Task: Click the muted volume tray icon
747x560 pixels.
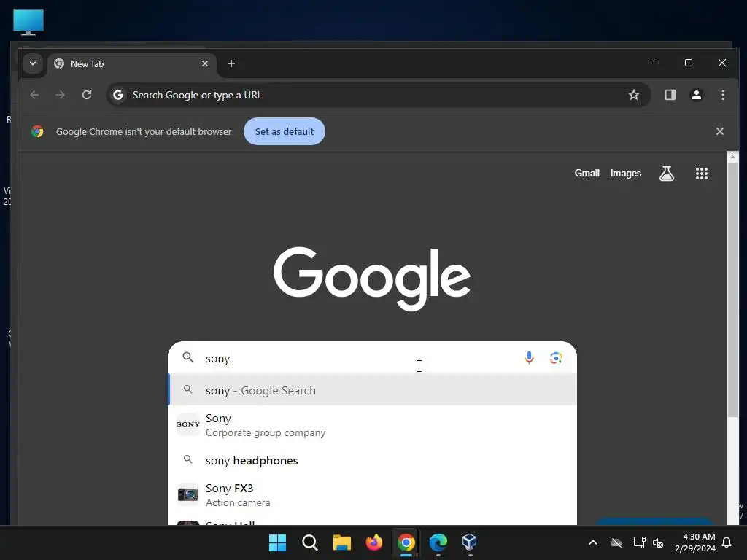Action: [658, 542]
